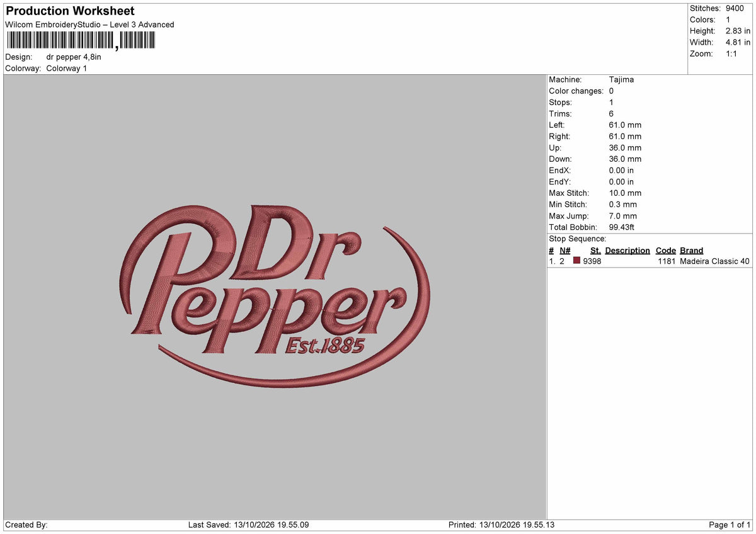Click the 'Est.1885' text in the design
The image size is (756, 534).
325,346
